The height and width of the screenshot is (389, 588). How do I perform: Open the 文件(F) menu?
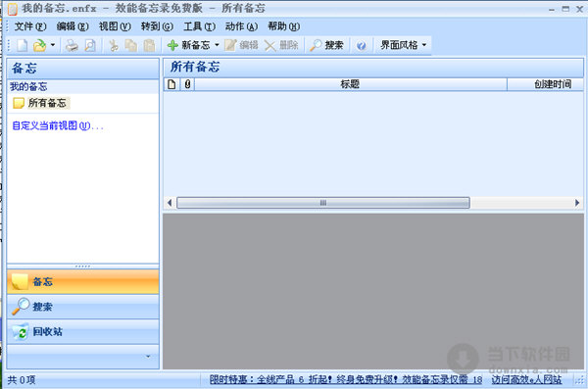click(x=30, y=26)
